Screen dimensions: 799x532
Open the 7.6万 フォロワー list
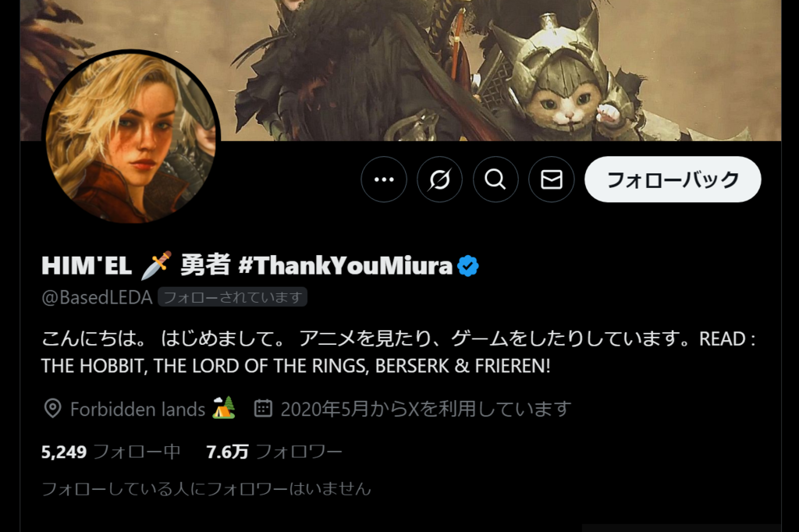(x=274, y=452)
